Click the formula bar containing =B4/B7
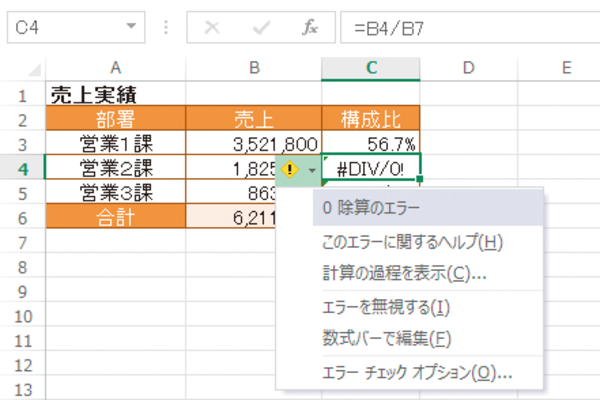This screenshot has height=400, width=600. pos(470,27)
